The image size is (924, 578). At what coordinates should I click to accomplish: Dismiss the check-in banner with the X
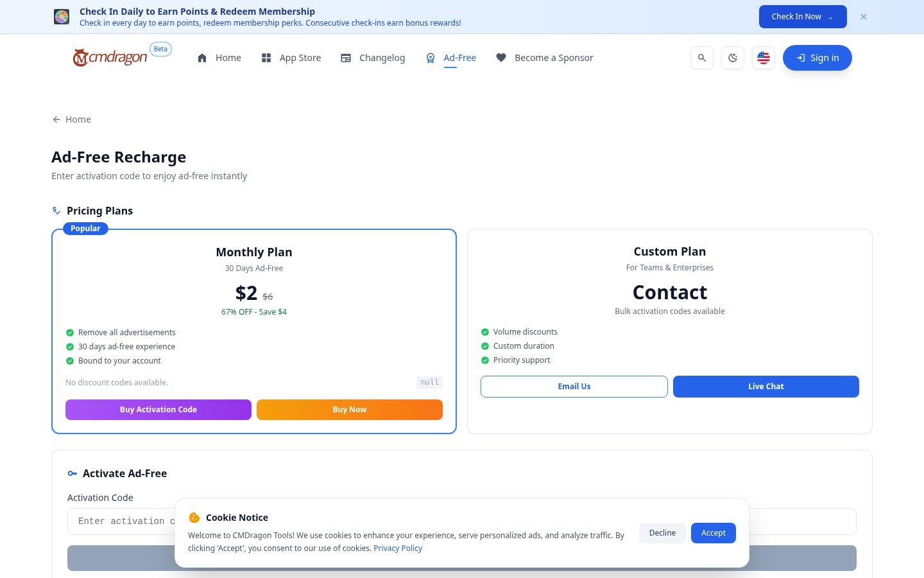864,17
